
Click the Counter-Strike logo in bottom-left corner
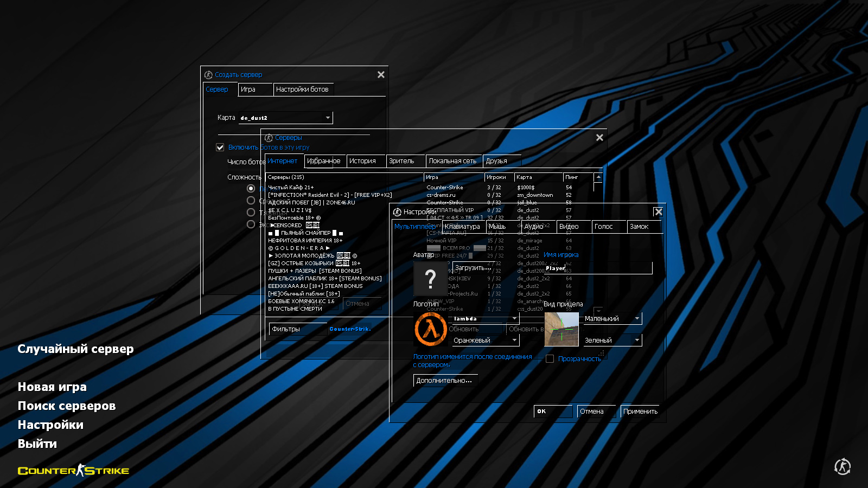[72, 470]
